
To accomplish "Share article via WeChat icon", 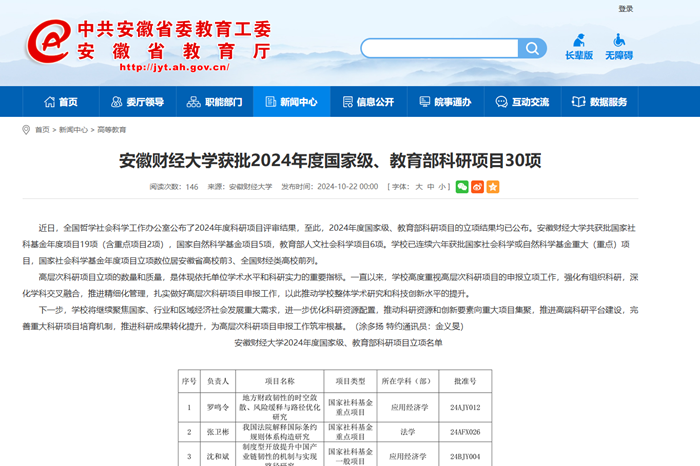I will 462,187.
